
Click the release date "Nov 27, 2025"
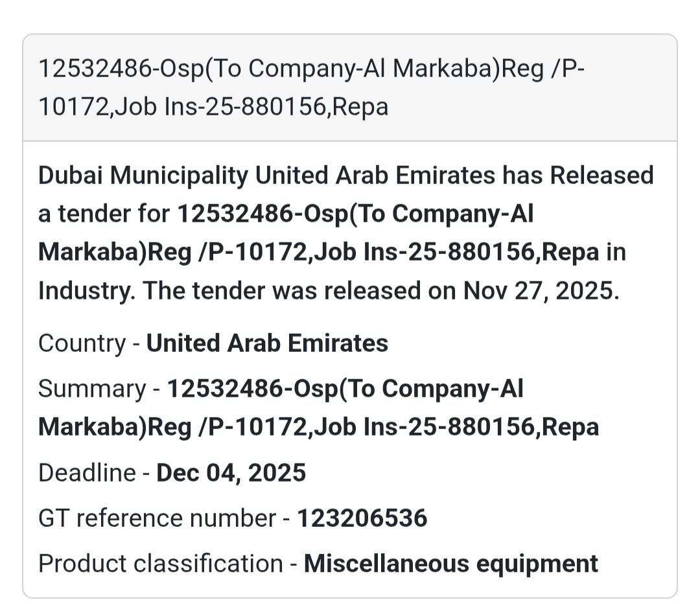(541, 290)
